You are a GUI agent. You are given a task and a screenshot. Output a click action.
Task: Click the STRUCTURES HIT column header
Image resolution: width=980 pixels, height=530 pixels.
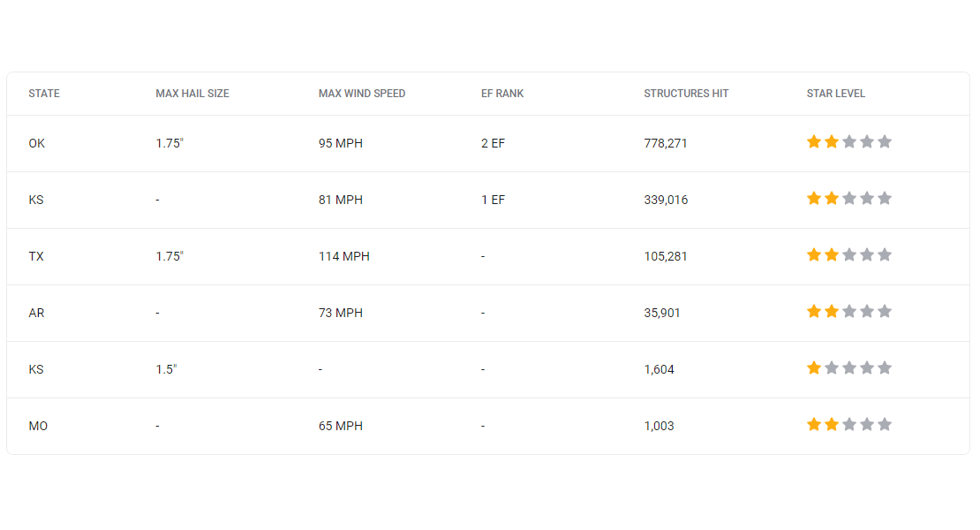(686, 94)
